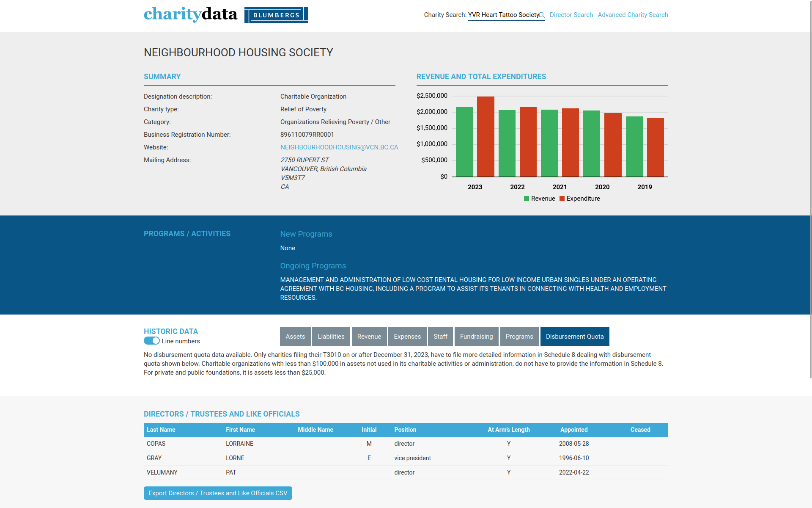Switch to the Liabilities tab
This screenshot has width=812, height=508.
(331, 337)
